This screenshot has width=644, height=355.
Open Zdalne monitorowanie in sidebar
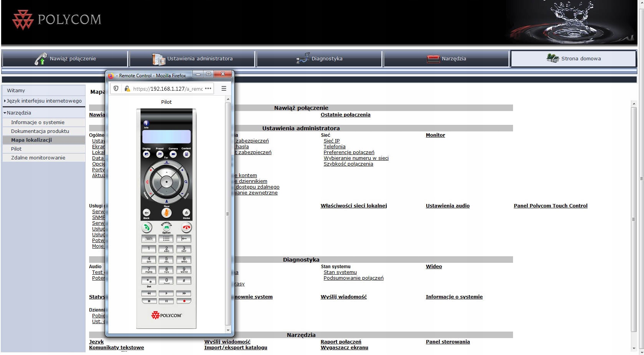point(44,158)
